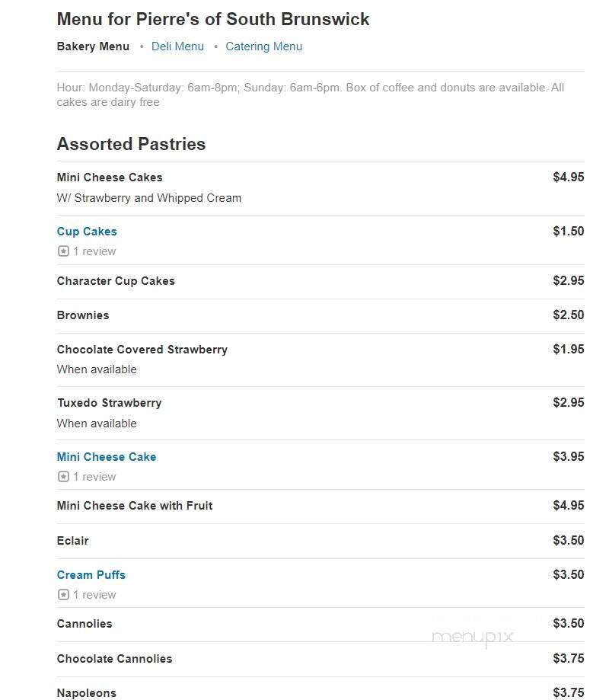Screen dimensions: 609x700
Task: Click the Napoleons menu entry
Action: click(x=86, y=692)
